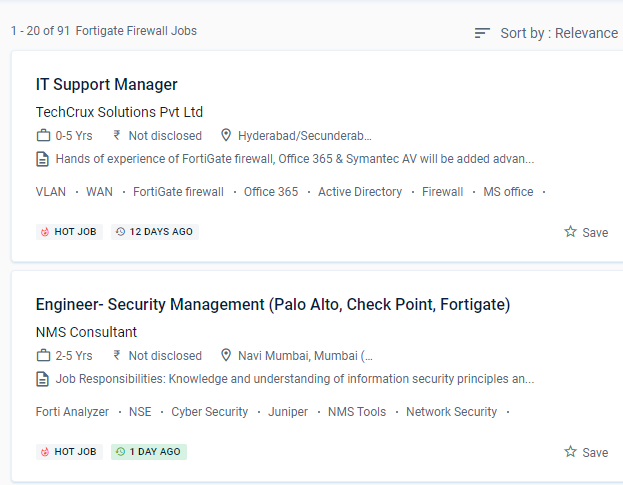Viewport: 623px width, 485px height.
Task: Click the briefcase icon beside 0-5 Yrs
Action: (x=43, y=135)
